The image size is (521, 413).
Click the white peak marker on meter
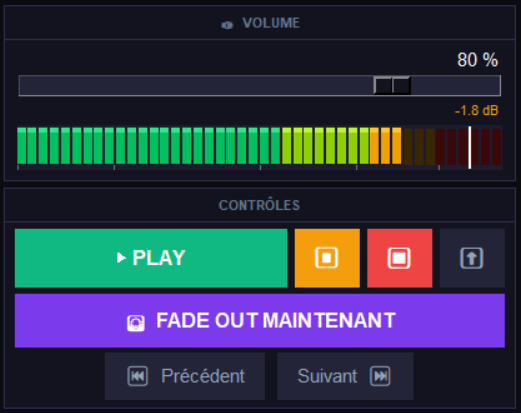(470, 147)
